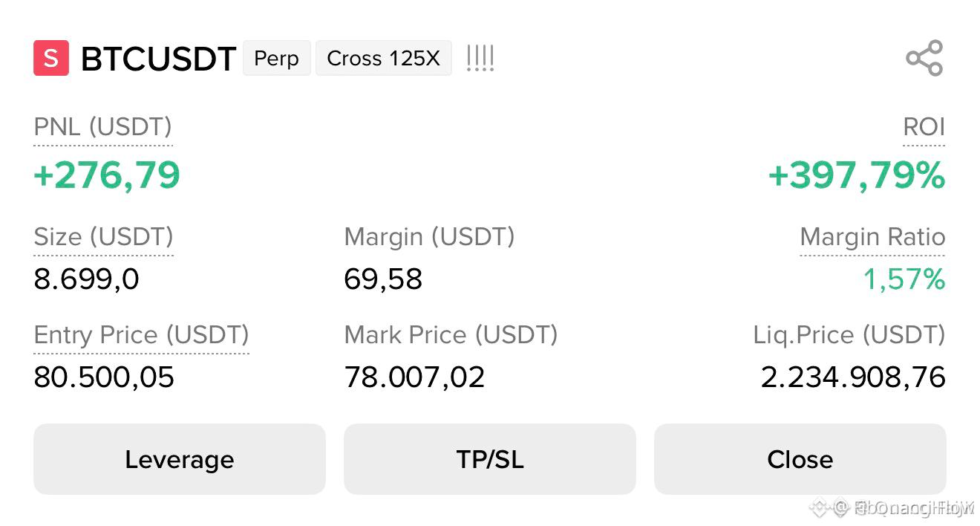Tap the Margin value 69,58
980x526 pixels.
coord(383,279)
